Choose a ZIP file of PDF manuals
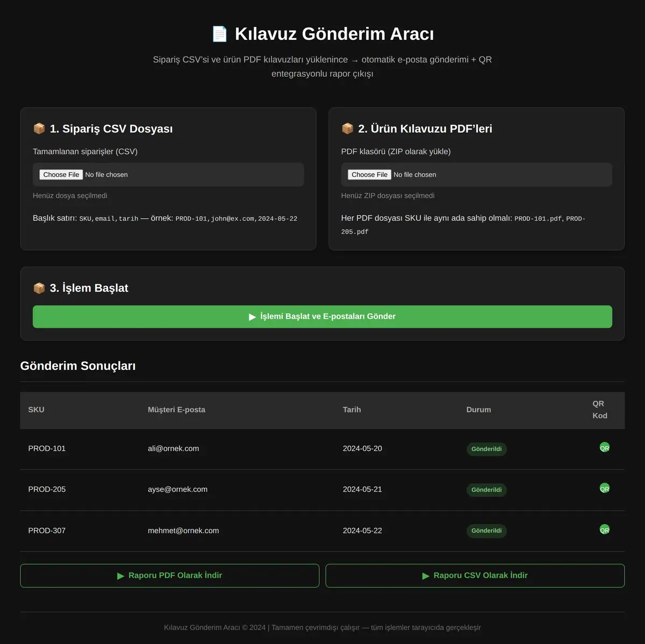645x644 pixels. click(369, 175)
